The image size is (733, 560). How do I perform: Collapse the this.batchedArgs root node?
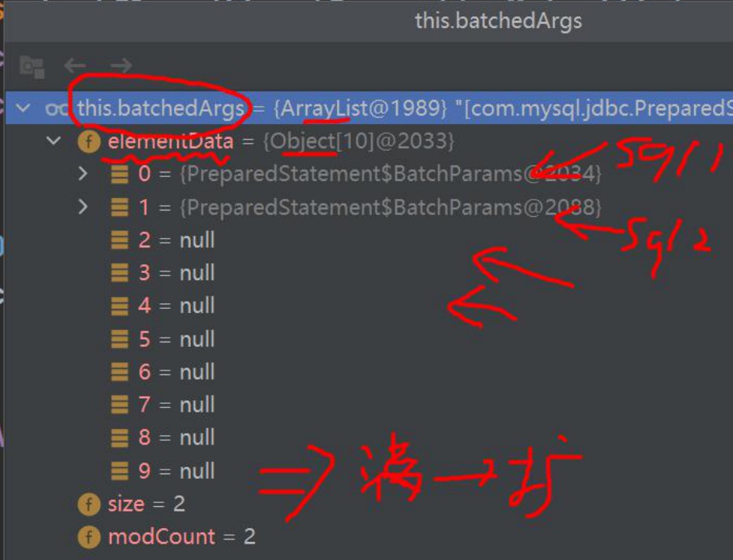[23, 108]
